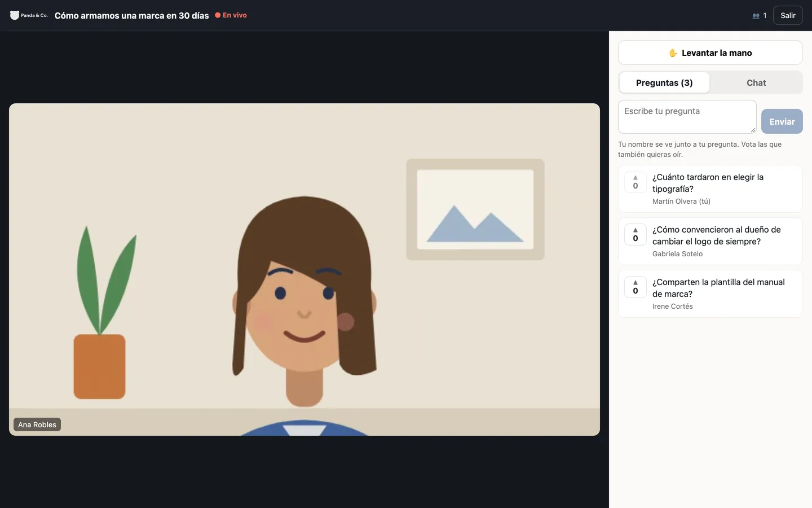The height and width of the screenshot is (508, 812).
Task: Switch to the Chat tab
Action: [756, 82]
